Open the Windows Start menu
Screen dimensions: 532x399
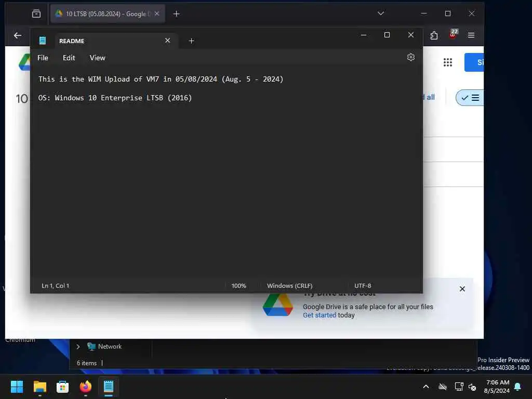pyautogui.click(x=17, y=387)
